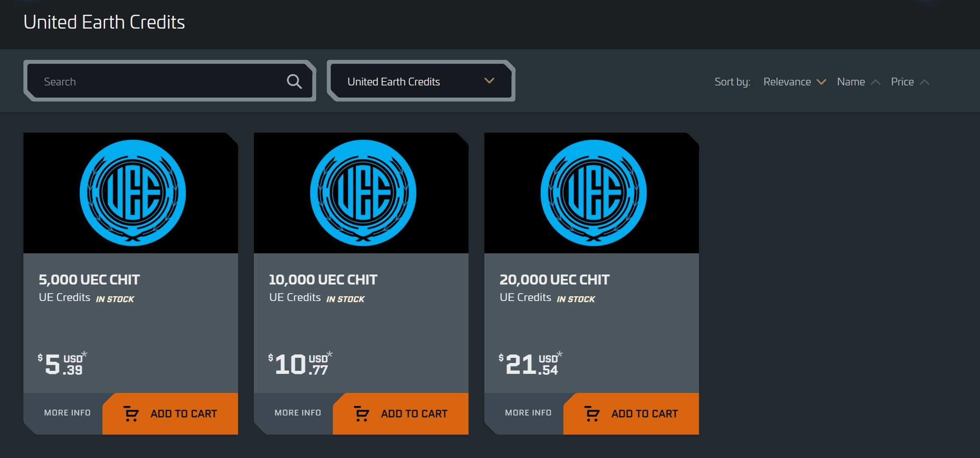The image size is (980, 458).
Task: Sort products by Name
Action: (851, 82)
